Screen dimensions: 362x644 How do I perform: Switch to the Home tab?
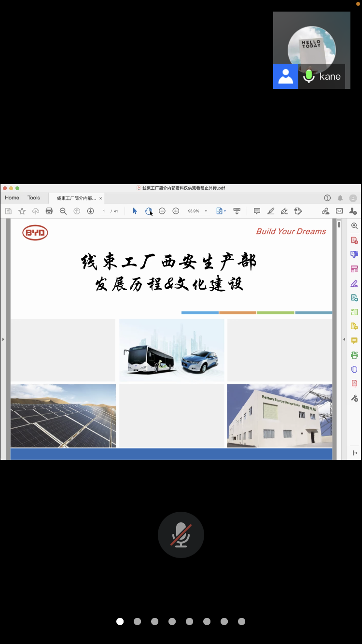(12, 198)
